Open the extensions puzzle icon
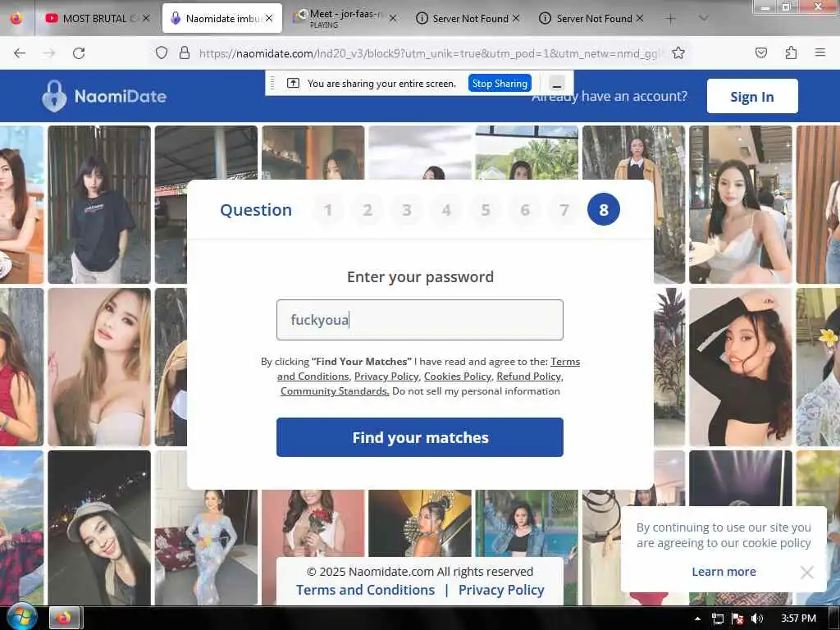840x630 pixels. [791, 52]
